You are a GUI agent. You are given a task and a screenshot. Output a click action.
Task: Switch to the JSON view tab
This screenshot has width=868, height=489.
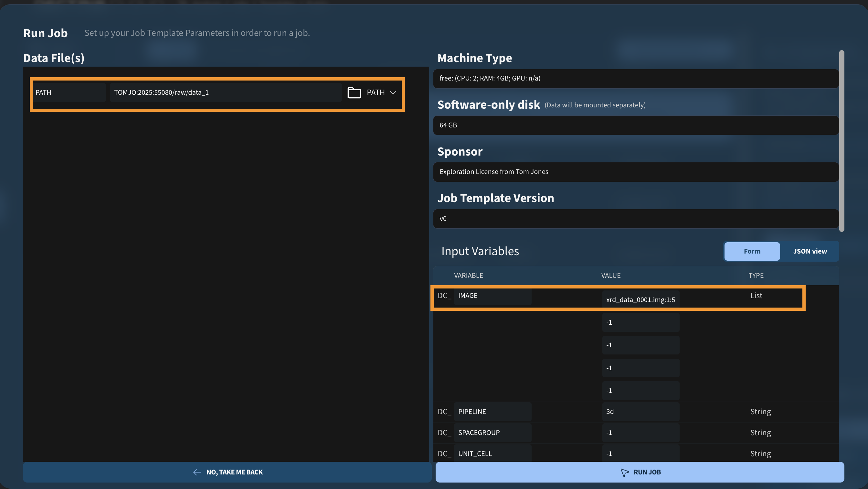(810, 251)
